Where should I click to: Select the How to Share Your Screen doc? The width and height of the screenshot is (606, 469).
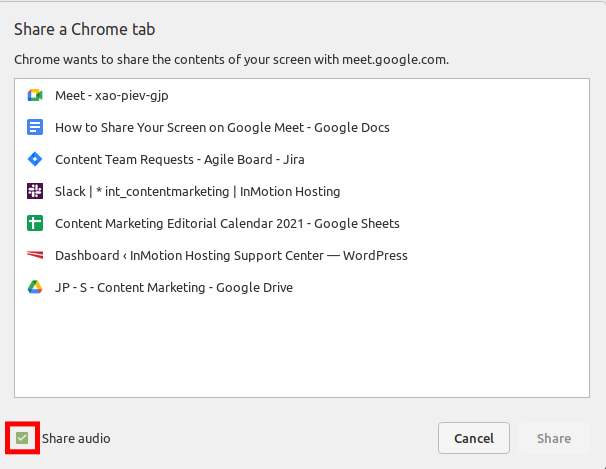click(222, 128)
